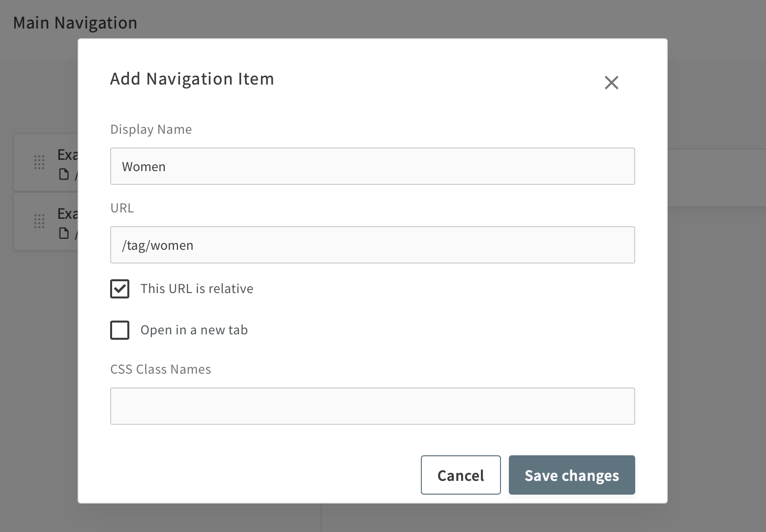Focus the Display Name field containing Women
The width and height of the screenshot is (766, 532).
[x=372, y=166]
